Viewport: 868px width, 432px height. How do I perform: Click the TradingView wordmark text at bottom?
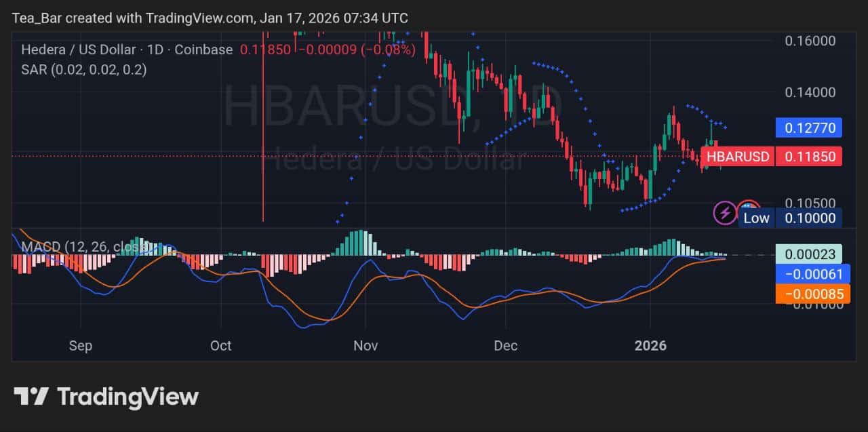(x=127, y=397)
